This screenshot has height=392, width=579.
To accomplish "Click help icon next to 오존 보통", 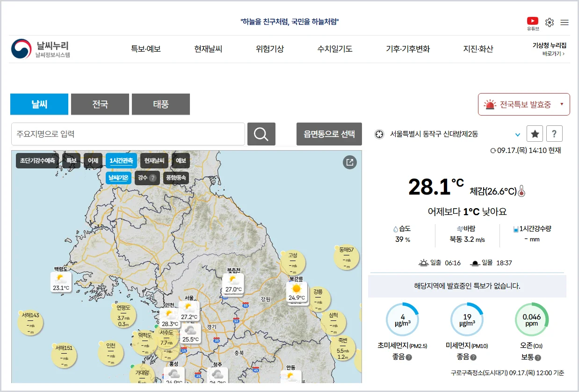I will click(538, 358).
